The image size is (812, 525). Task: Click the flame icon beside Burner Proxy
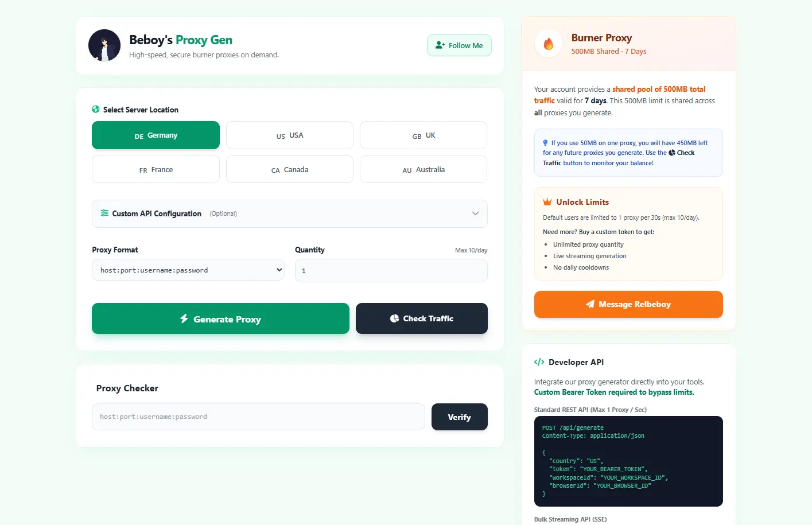coord(549,44)
